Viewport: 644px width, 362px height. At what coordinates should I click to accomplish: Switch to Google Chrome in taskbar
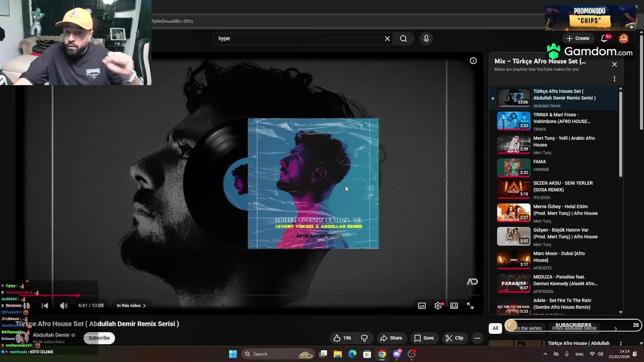pos(382,354)
